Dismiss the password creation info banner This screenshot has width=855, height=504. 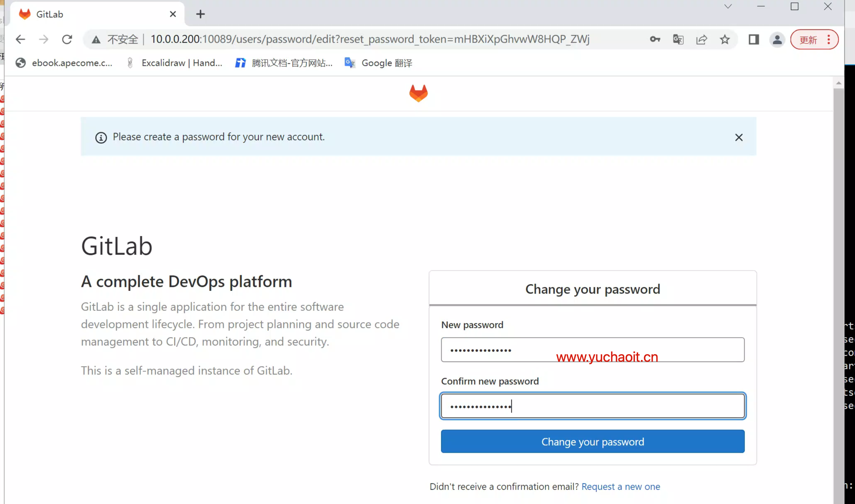click(739, 137)
